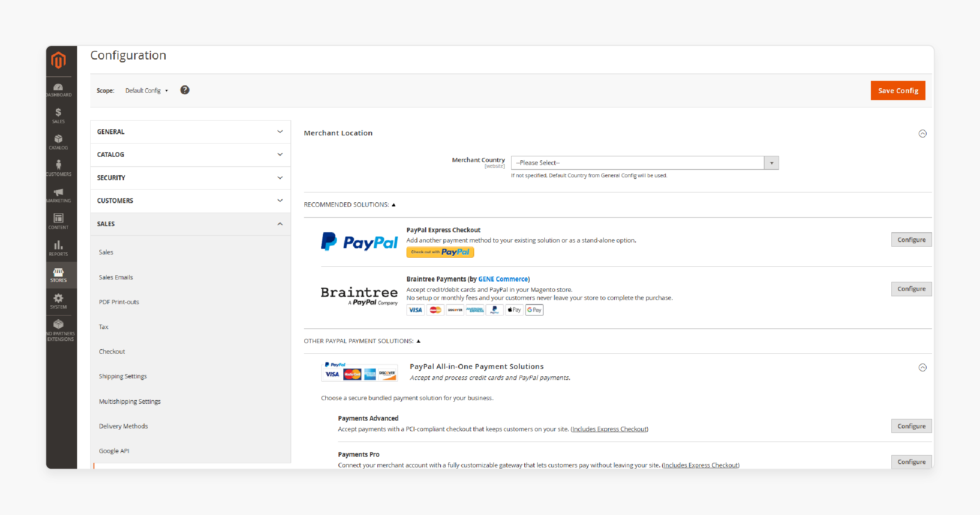Select Tax settings
The width and height of the screenshot is (980, 515).
103,327
